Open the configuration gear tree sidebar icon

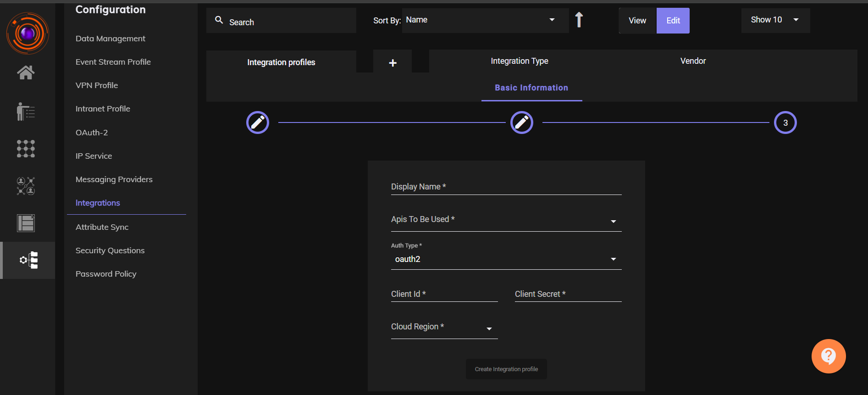click(28, 260)
